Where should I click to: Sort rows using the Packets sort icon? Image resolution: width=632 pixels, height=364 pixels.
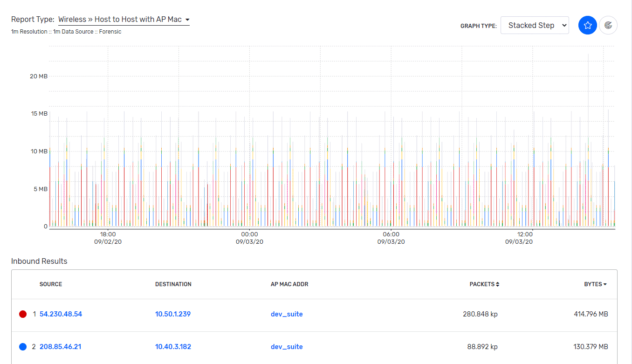point(497,284)
